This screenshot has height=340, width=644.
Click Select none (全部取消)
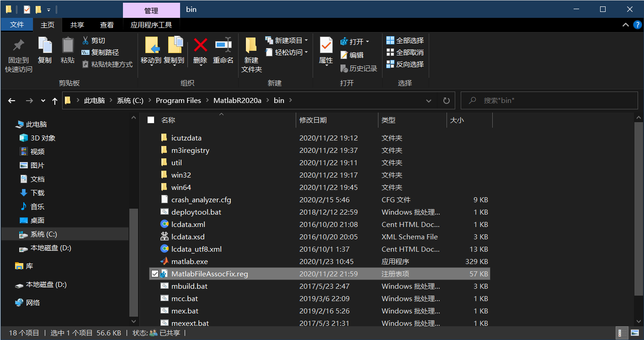tap(405, 52)
